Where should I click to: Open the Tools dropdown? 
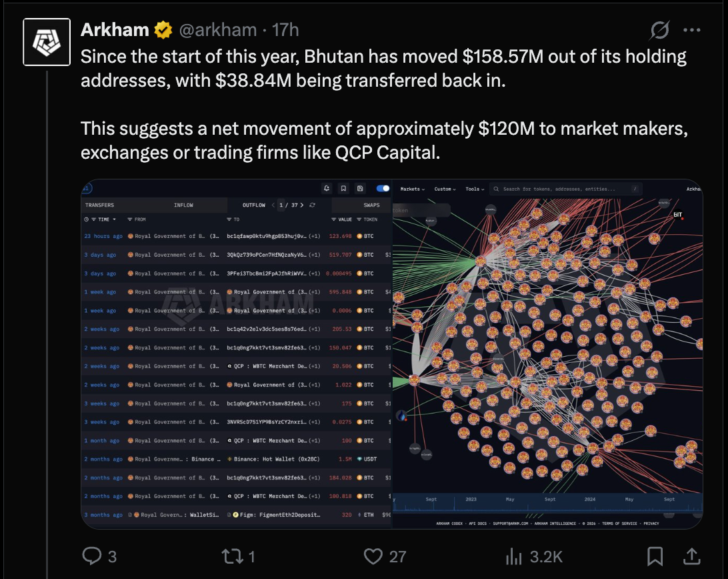473,189
